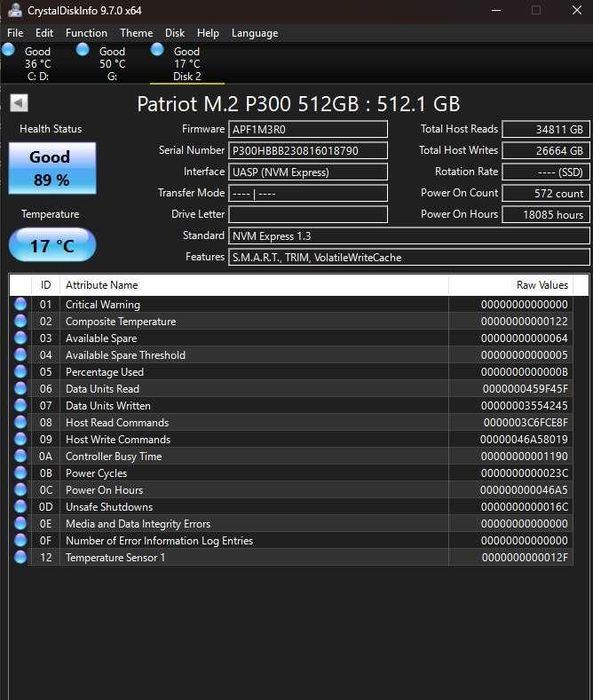Open the Edit menu
This screenshot has height=700, width=593.
coord(44,33)
